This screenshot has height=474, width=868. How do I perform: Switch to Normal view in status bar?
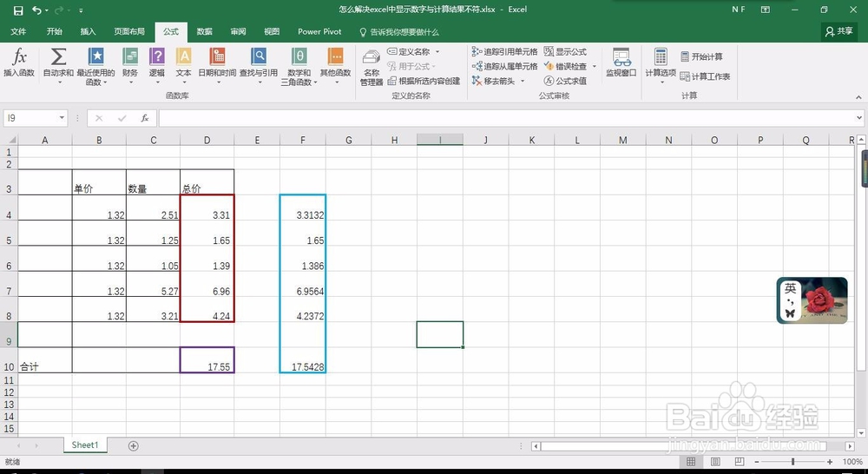point(691,461)
